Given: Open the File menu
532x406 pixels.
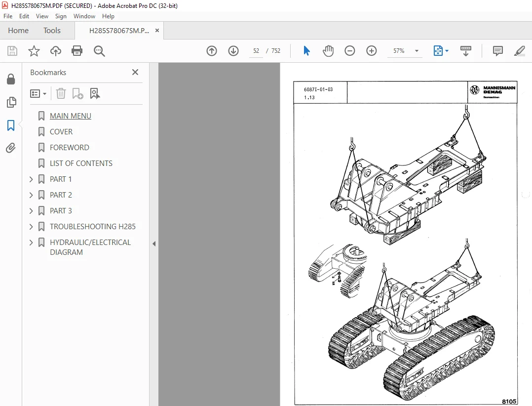Looking at the screenshot, I should (8, 16).
